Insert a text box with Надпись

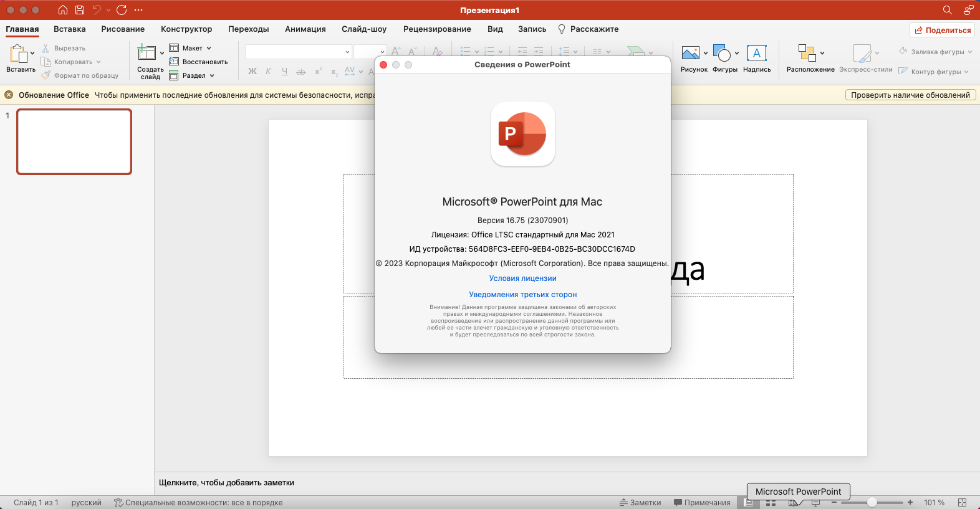coord(756,54)
